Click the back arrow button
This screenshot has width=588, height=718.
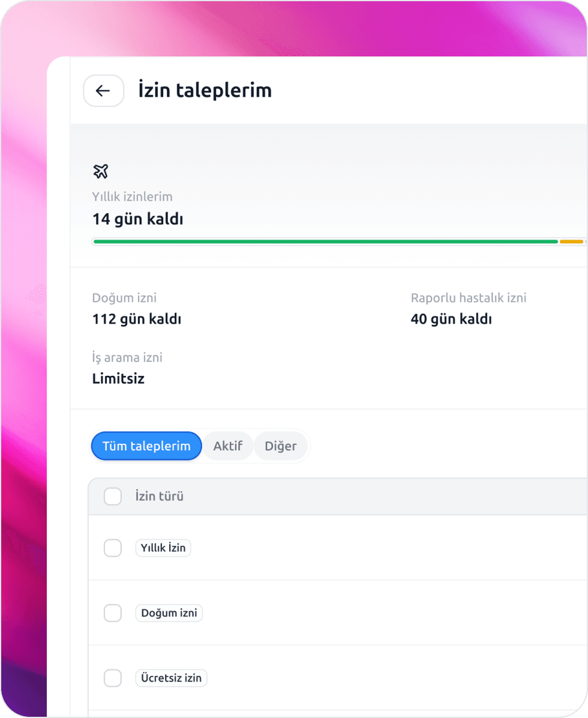[x=103, y=91]
